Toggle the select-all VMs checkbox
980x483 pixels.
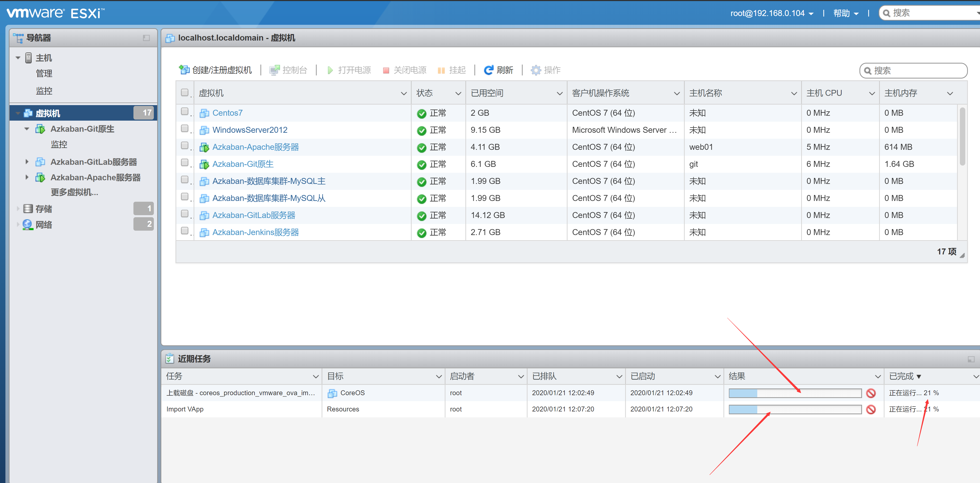tap(185, 92)
